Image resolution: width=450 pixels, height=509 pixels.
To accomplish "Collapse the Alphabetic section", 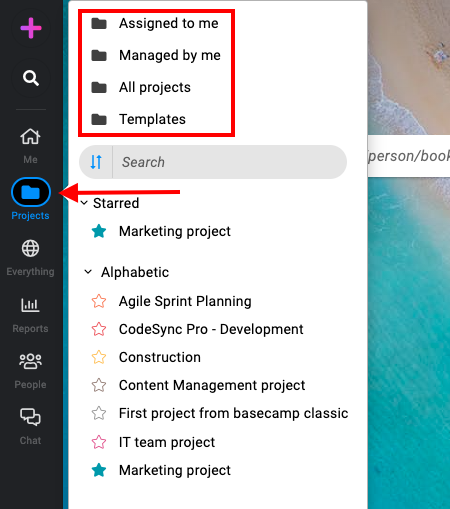I will (x=88, y=272).
